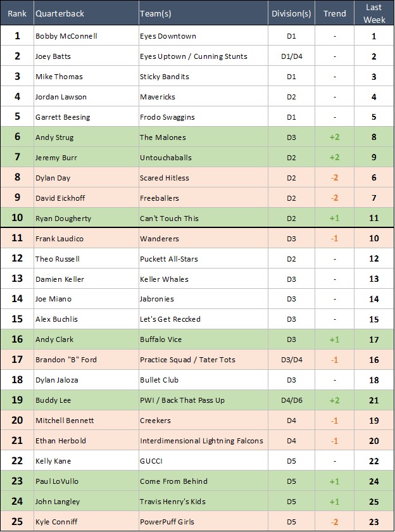Click the Quarterback column header
395x532 pixels.
[x=60, y=13]
